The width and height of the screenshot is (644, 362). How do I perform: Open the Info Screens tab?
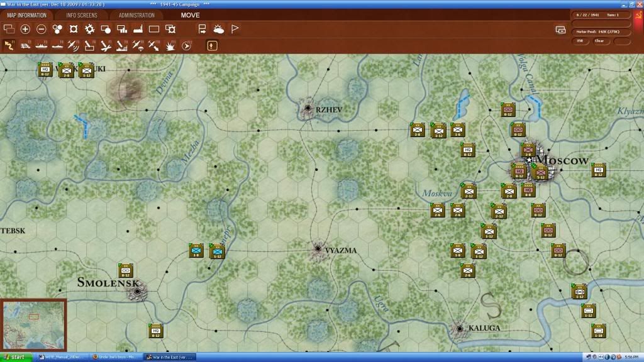[81, 15]
